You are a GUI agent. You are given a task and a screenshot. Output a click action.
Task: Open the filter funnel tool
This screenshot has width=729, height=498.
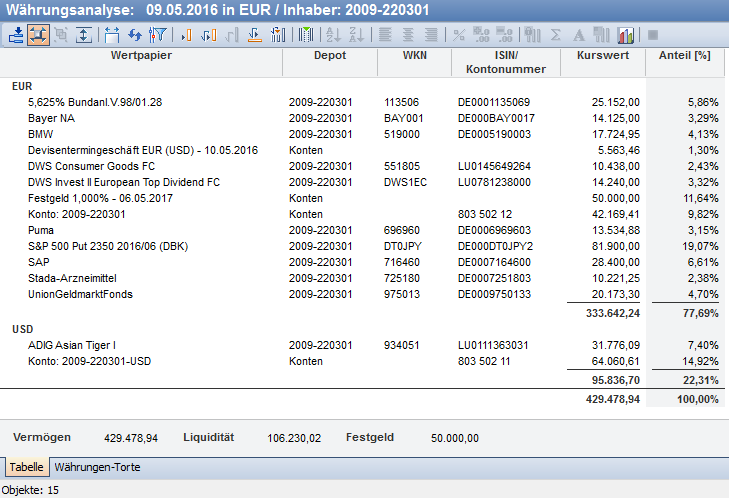pos(157,34)
